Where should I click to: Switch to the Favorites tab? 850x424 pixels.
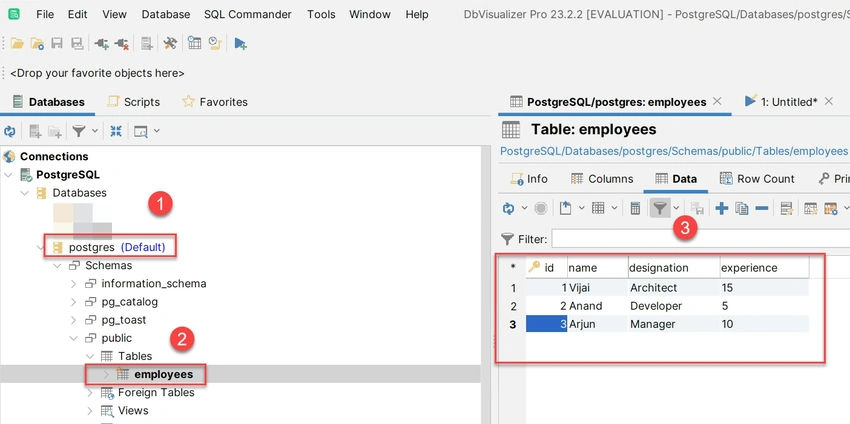tap(215, 102)
